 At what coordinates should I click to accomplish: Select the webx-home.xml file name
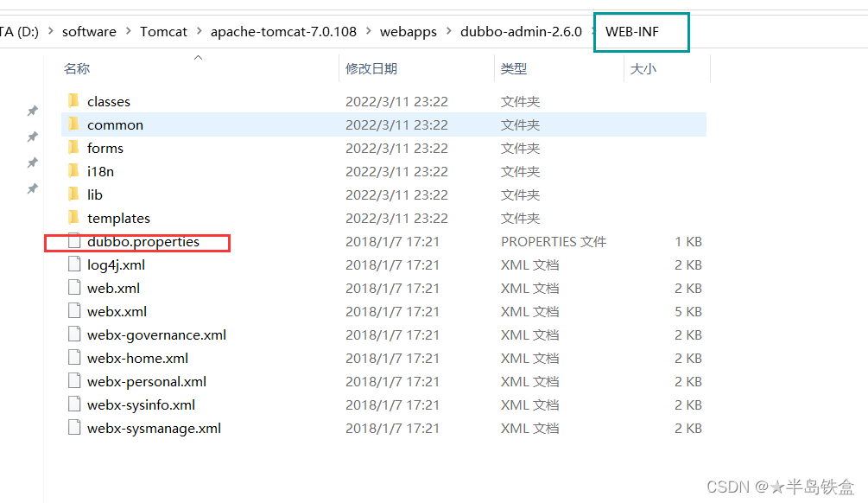pos(138,358)
